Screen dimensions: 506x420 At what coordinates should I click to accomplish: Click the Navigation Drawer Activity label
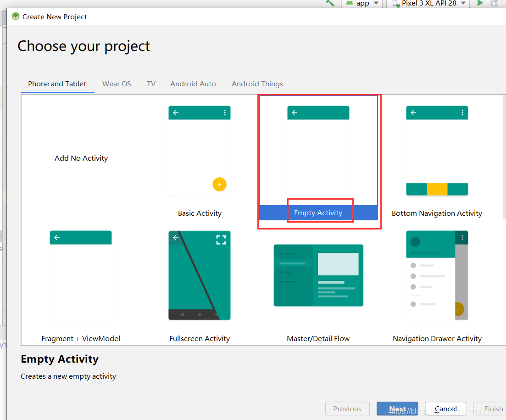coord(437,339)
